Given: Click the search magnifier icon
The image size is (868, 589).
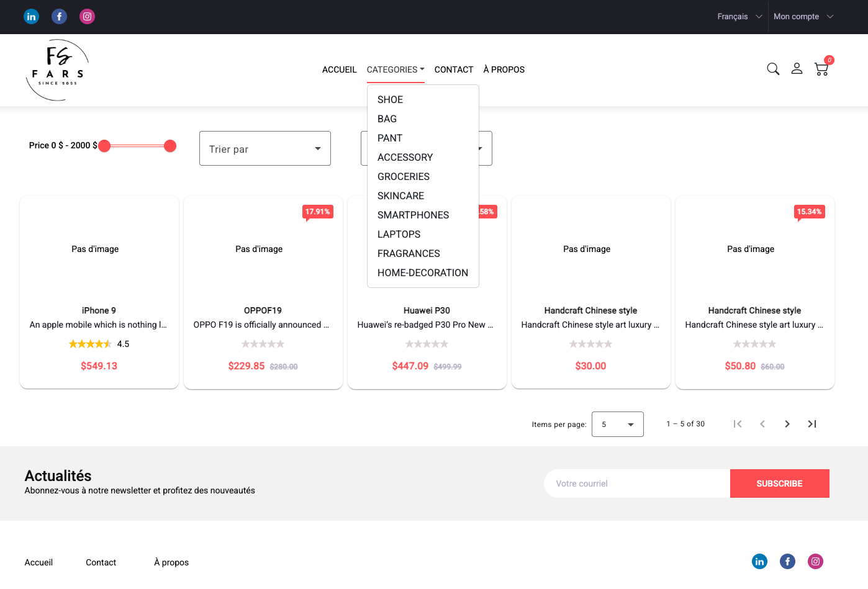Looking at the screenshot, I should coord(773,69).
